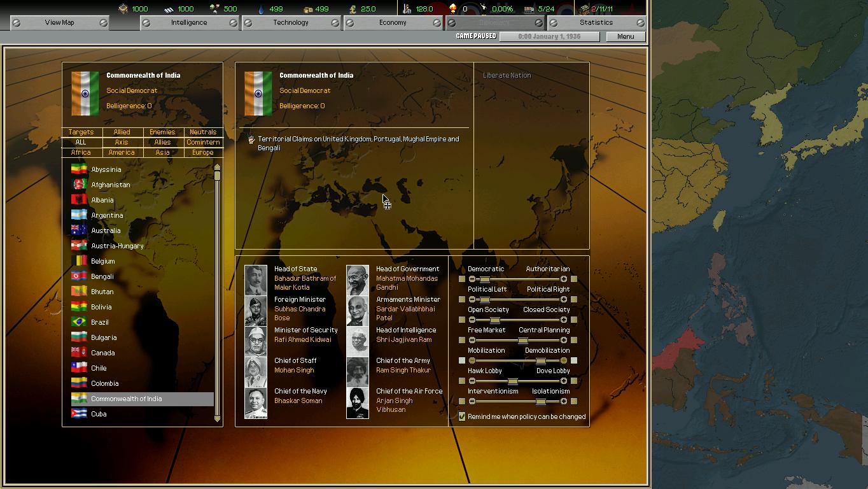Click the Free Market/Central Planning slider handle
The image size is (868, 489).
(x=522, y=340)
